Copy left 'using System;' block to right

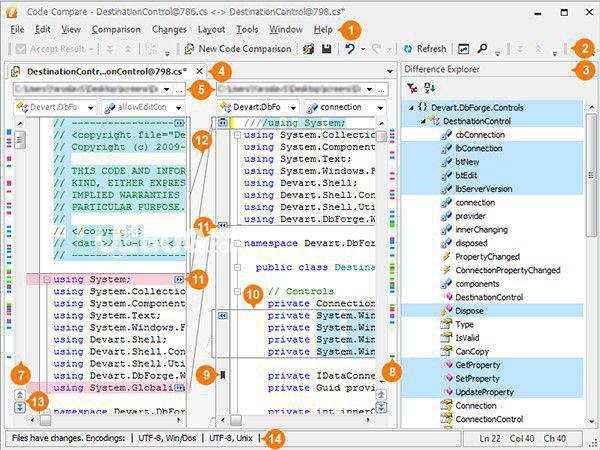pyautogui.click(x=179, y=280)
